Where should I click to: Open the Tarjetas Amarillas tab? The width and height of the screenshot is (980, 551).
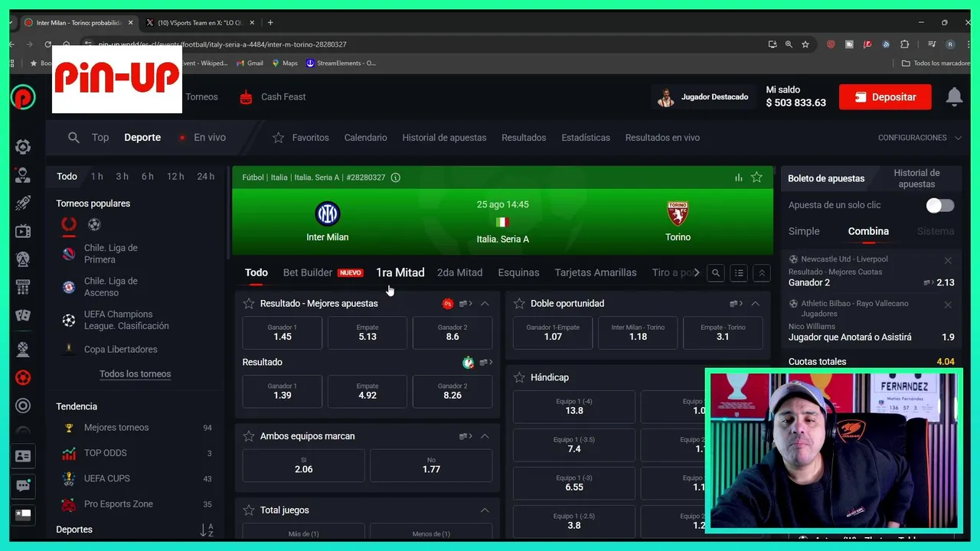[x=596, y=272]
